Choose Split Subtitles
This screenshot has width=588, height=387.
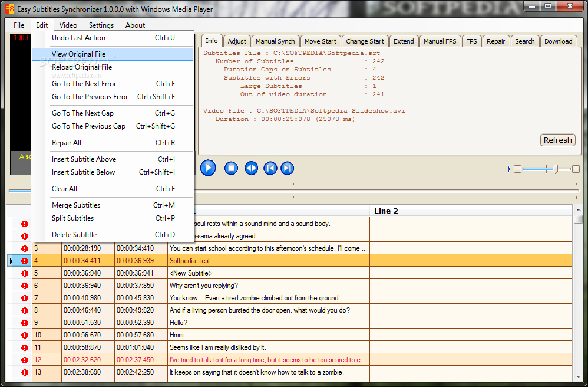pos(113,218)
